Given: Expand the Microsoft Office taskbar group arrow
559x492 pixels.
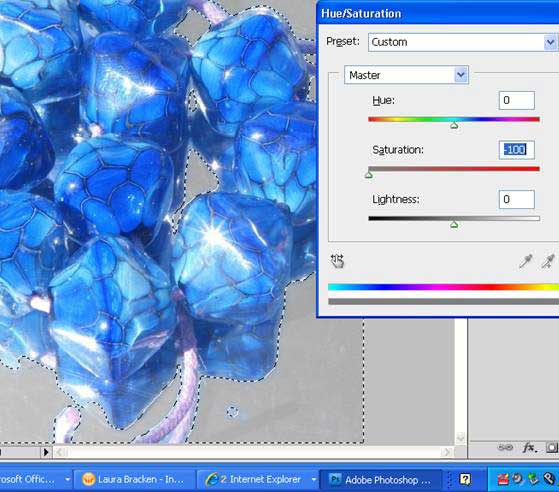Looking at the screenshot, I should pos(67,480).
